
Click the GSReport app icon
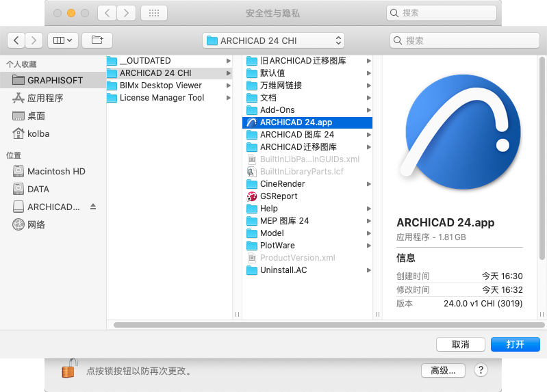(x=251, y=196)
